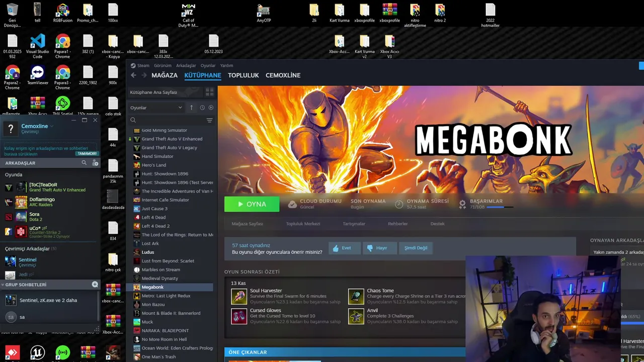Click the green OYNA play button
644x362 pixels.
pos(252,204)
